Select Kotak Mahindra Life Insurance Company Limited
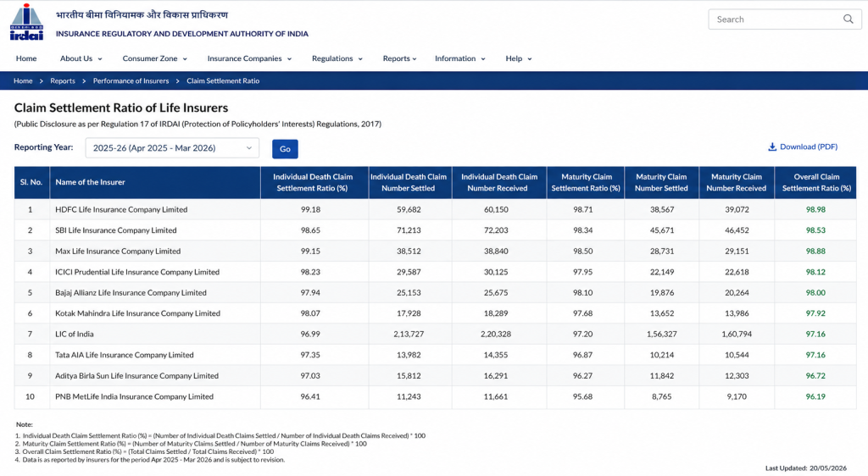This screenshot has width=868, height=476. point(137,313)
